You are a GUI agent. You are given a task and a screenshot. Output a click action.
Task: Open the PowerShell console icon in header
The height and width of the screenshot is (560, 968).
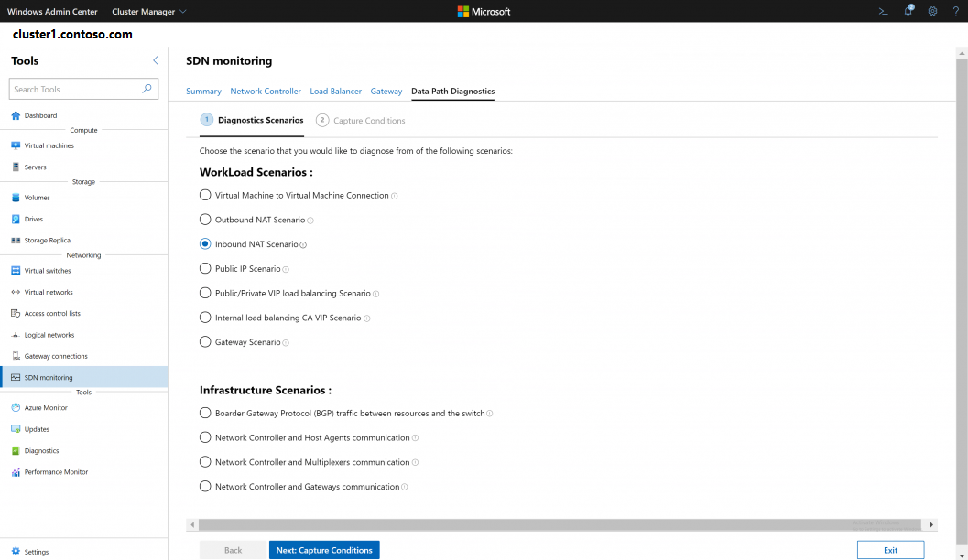click(884, 11)
